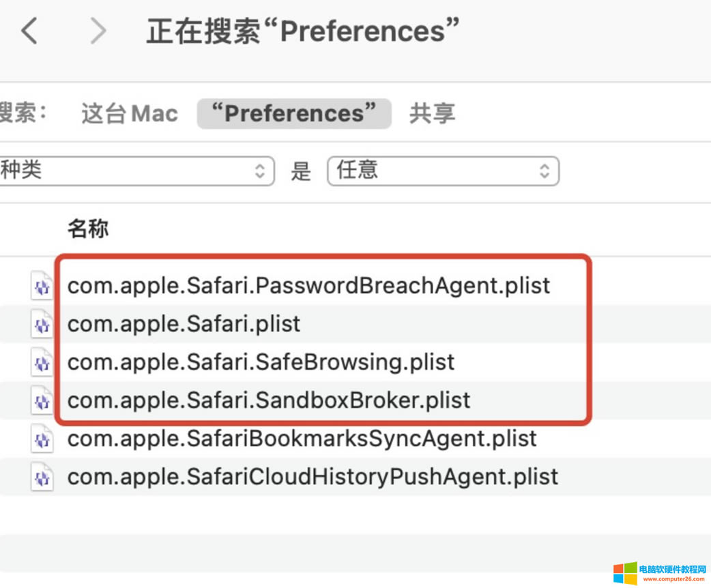
Task: Select the "Preferences" search scope
Action: (x=294, y=113)
